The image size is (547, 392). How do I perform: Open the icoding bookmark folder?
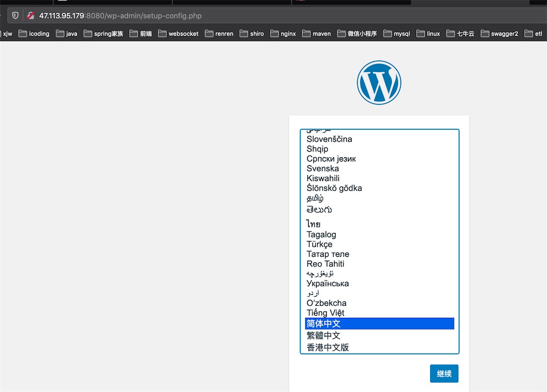(x=34, y=33)
